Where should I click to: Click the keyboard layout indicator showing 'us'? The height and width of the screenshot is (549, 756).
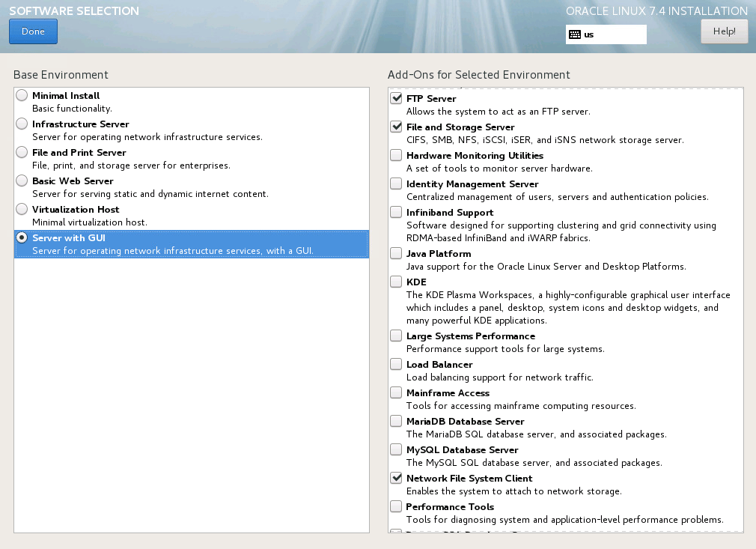[606, 34]
